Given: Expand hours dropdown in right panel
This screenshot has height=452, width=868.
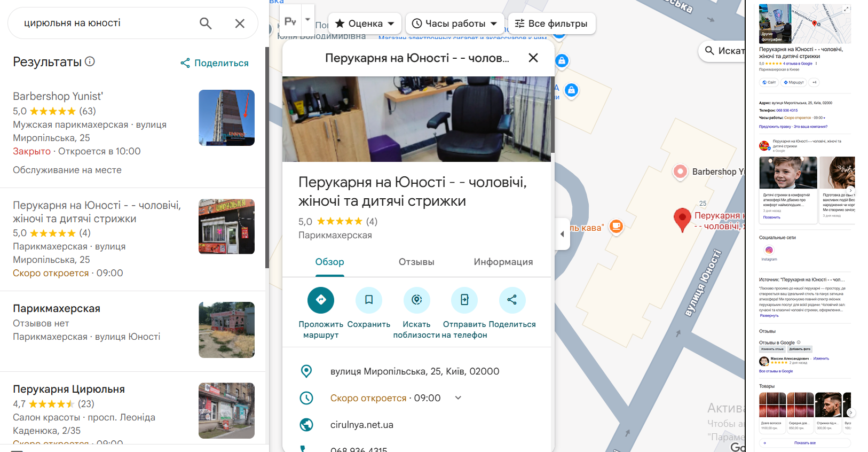Looking at the screenshot, I should 824,118.
